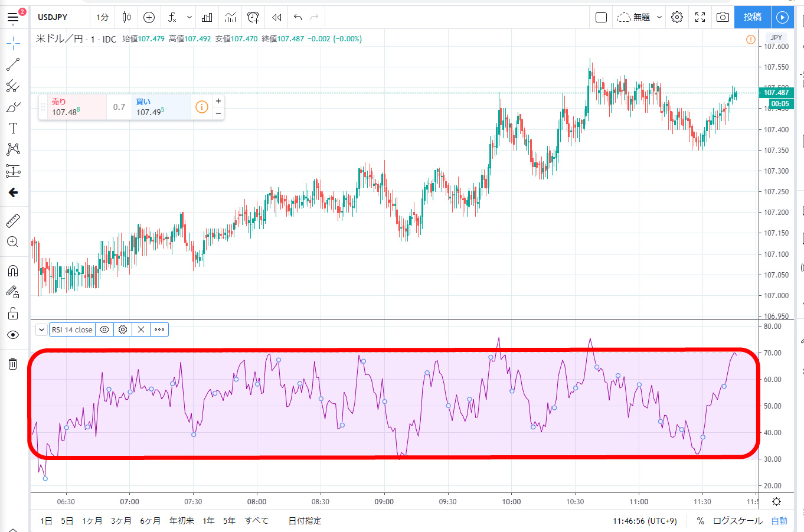Select the すべて date range
The width and height of the screenshot is (804, 532).
click(x=257, y=521)
